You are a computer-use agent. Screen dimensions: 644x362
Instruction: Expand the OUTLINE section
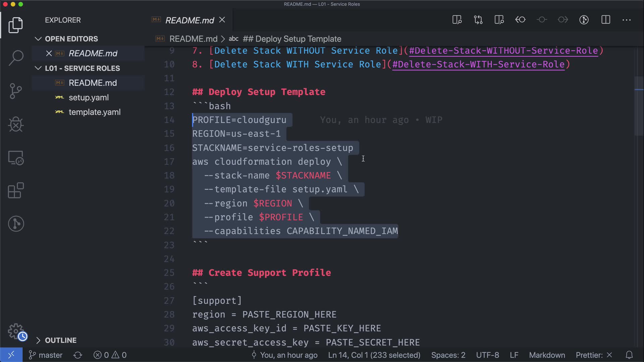point(60,340)
